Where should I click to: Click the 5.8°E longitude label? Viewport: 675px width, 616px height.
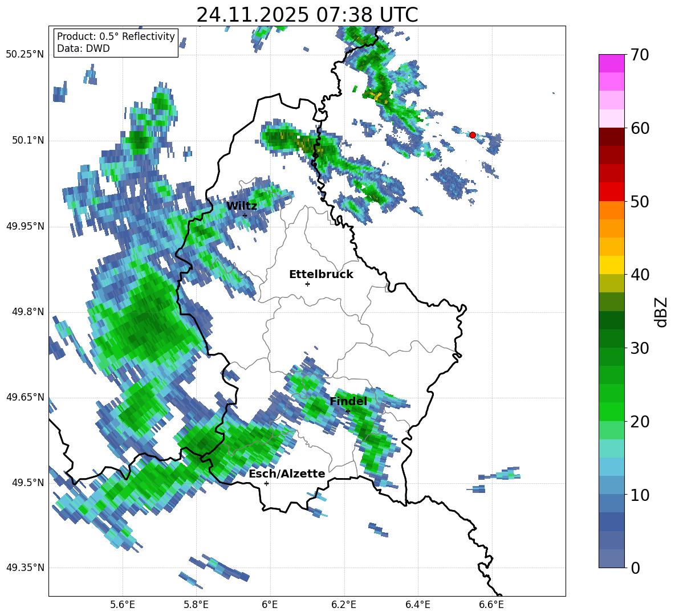pyautogui.click(x=196, y=605)
